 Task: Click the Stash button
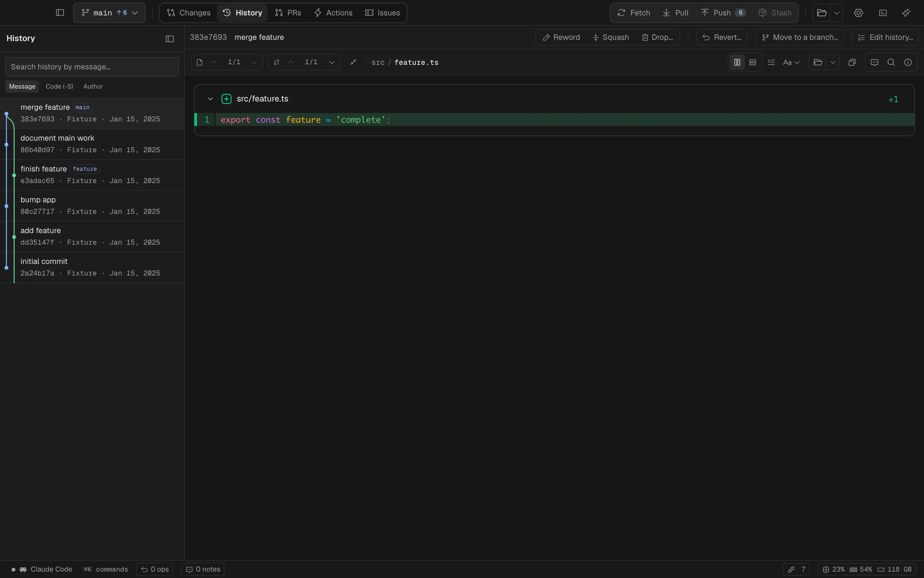(x=775, y=13)
